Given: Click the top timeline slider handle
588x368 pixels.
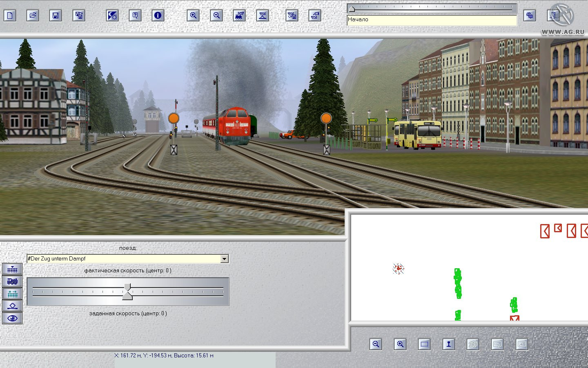Looking at the screenshot, I should point(352,8).
